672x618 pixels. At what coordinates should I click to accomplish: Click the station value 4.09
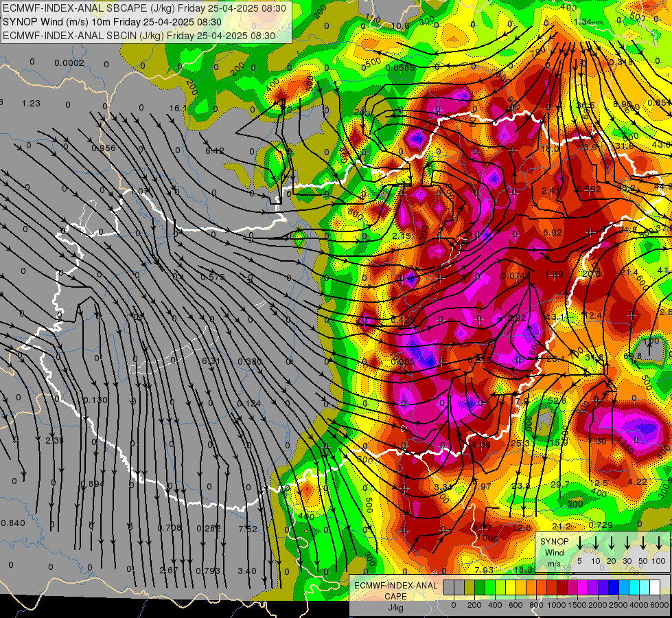(x=481, y=444)
